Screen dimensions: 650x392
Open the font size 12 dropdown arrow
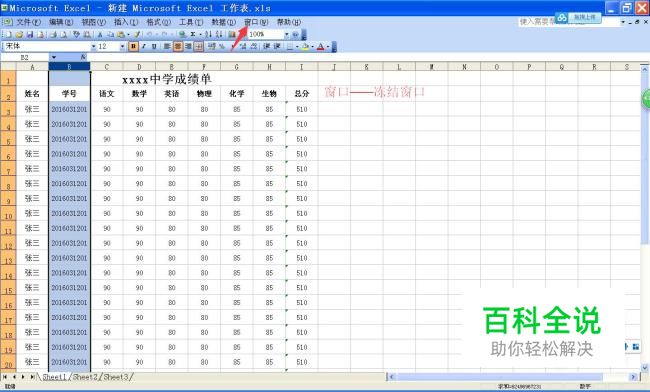click(x=122, y=46)
